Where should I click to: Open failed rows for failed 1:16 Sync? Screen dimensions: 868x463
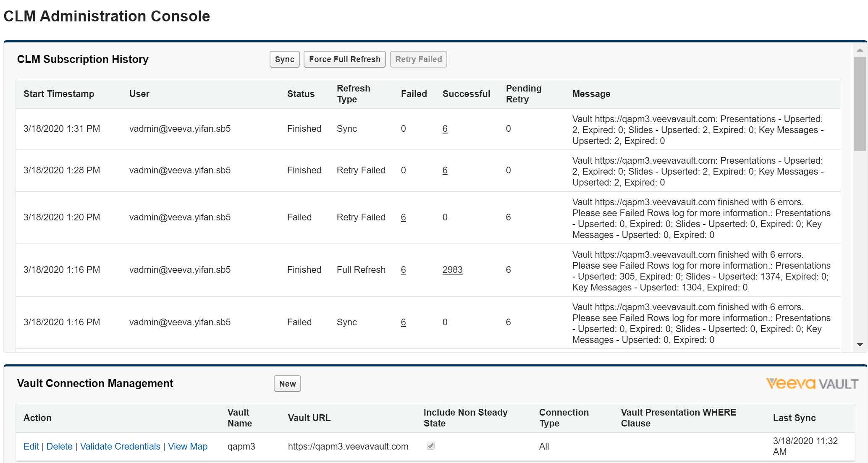403,322
